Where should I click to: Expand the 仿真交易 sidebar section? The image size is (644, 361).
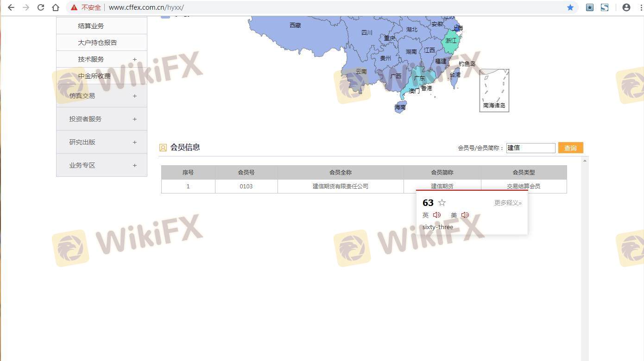click(x=134, y=96)
